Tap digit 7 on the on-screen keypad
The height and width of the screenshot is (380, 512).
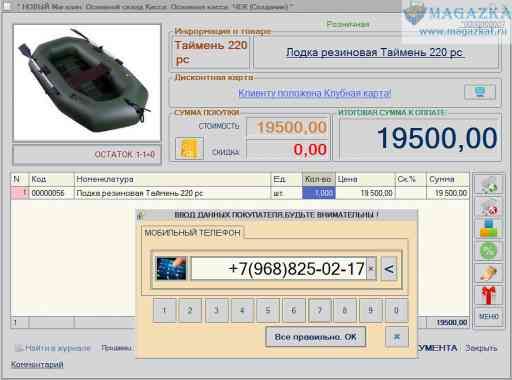320,310
